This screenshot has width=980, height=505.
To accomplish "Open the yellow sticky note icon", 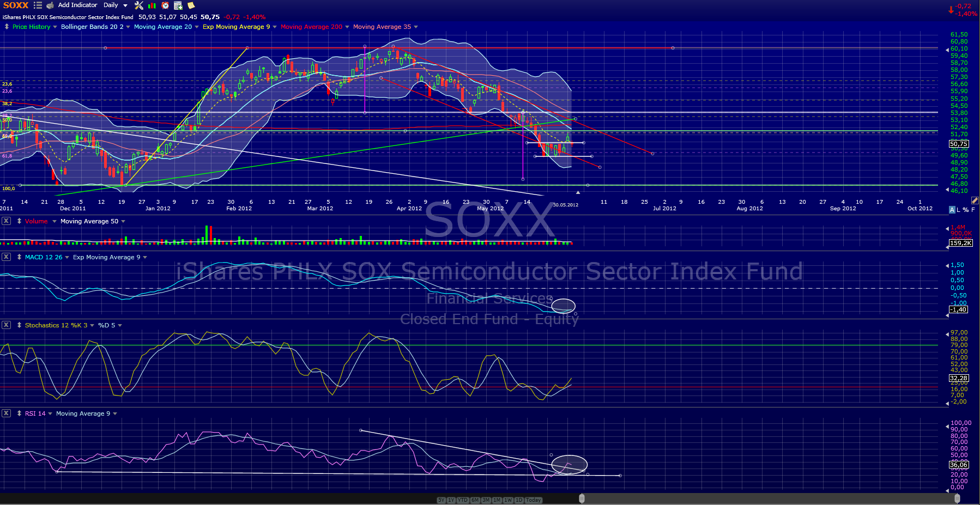I will click(191, 5).
